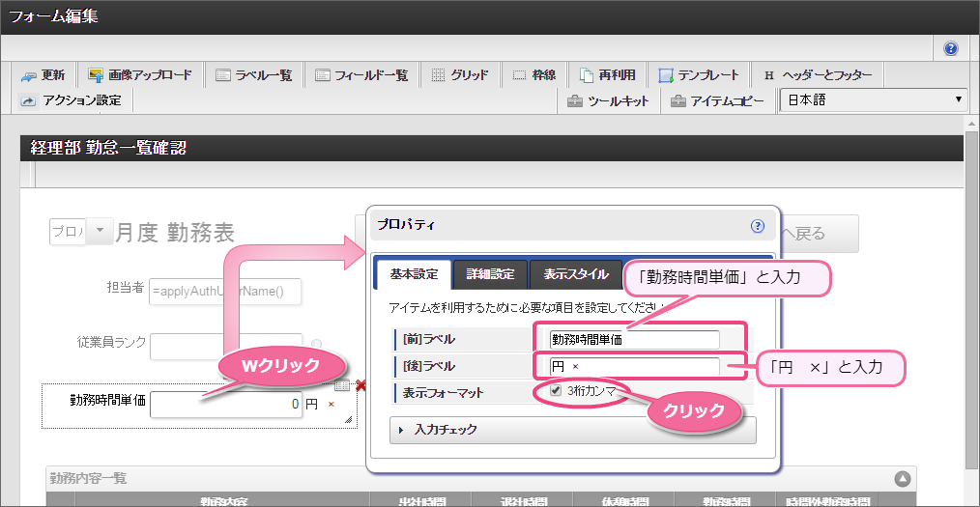This screenshot has height=507, width=980.
Task: Open 画像アップロード from toolbar
Action: pyautogui.click(x=141, y=75)
